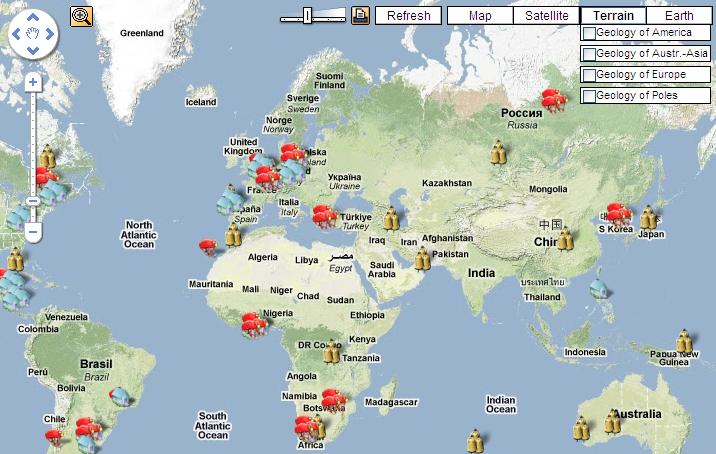Enable the Geology of America checkbox
Viewport: 716px width, 454px height.
click(x=589, y=33)
